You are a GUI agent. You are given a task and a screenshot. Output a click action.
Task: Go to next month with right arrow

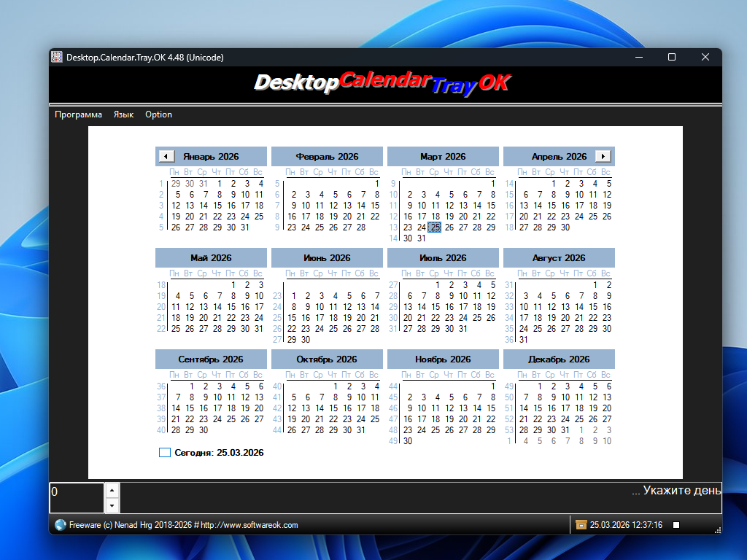click(x=603, y=156)
